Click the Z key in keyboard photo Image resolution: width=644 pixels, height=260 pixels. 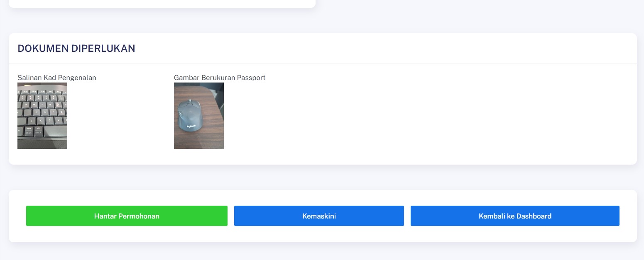tap(32, 121)
